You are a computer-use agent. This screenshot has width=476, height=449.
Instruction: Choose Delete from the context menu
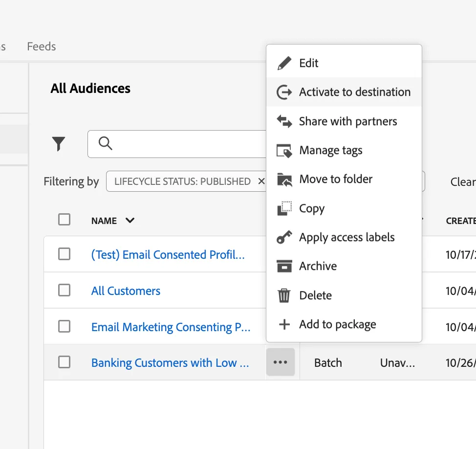coord(344,295)
